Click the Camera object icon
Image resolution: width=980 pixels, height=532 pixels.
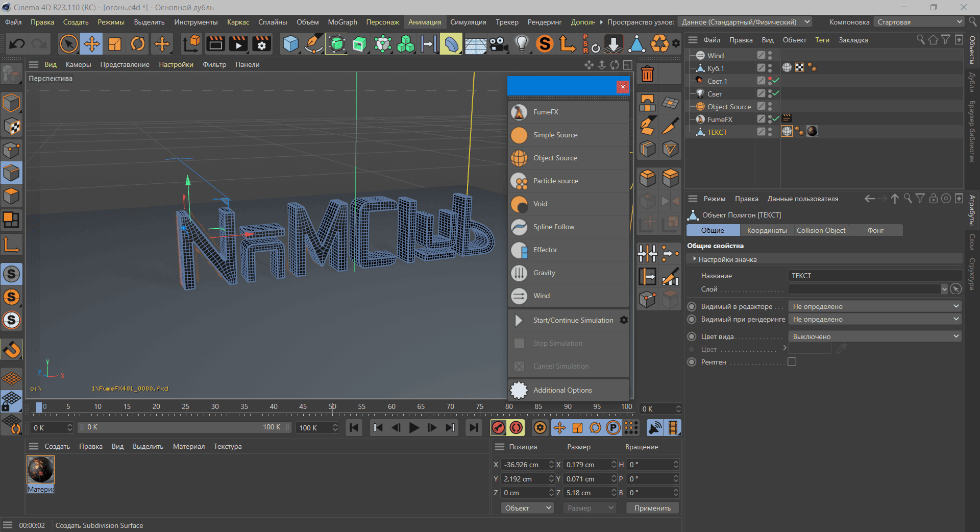click(499, 44)
